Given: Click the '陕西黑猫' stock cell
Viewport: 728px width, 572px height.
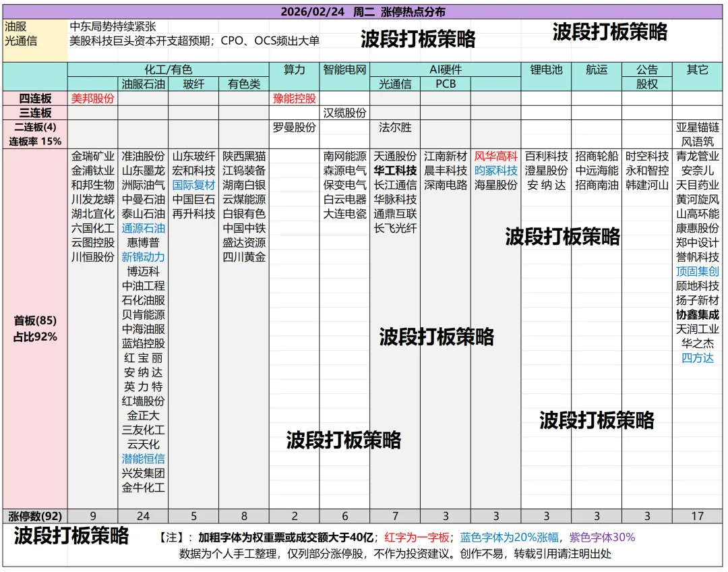Looking at the screenshot, I should coord(244,156).
